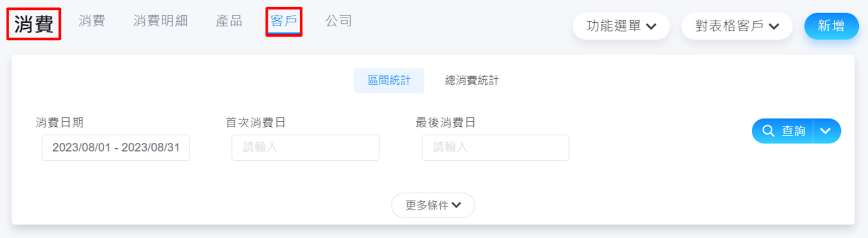Viewport: 868px width, 238px height.
Task: Click the 最後消費日 field label
Action: coord(445,123)
